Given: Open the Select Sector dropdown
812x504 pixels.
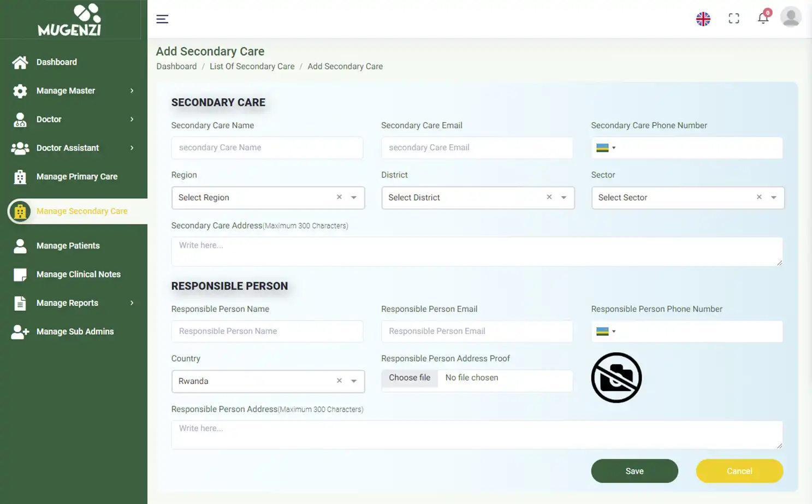Looking at the screenshot, I should click(x=773, y=198).
